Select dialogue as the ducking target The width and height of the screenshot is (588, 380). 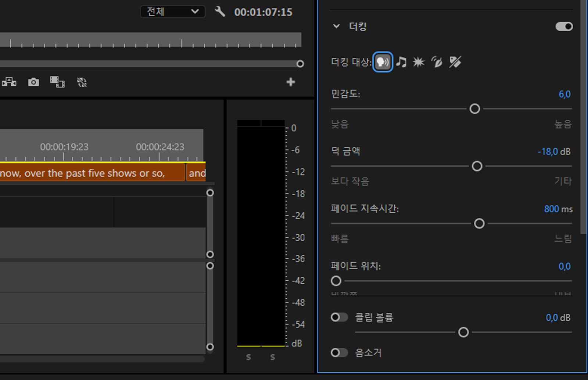pyautogui.click(x=383, y=62)
